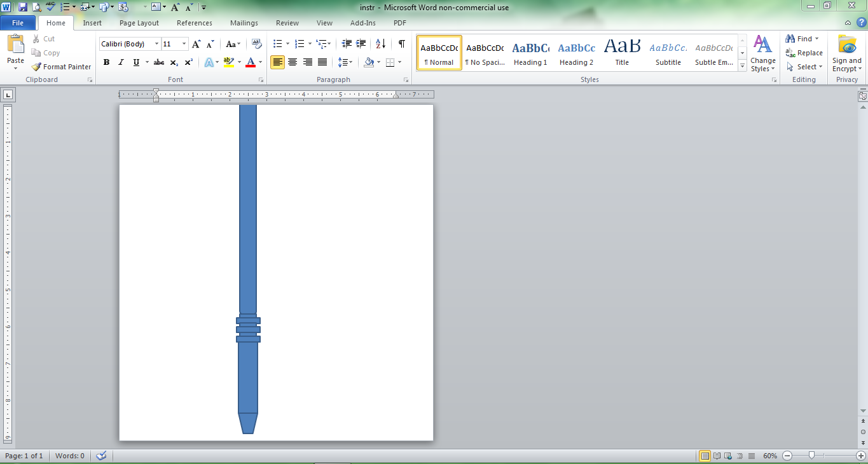Click the Replace button
Screen dimensions: 868x464
804,53
